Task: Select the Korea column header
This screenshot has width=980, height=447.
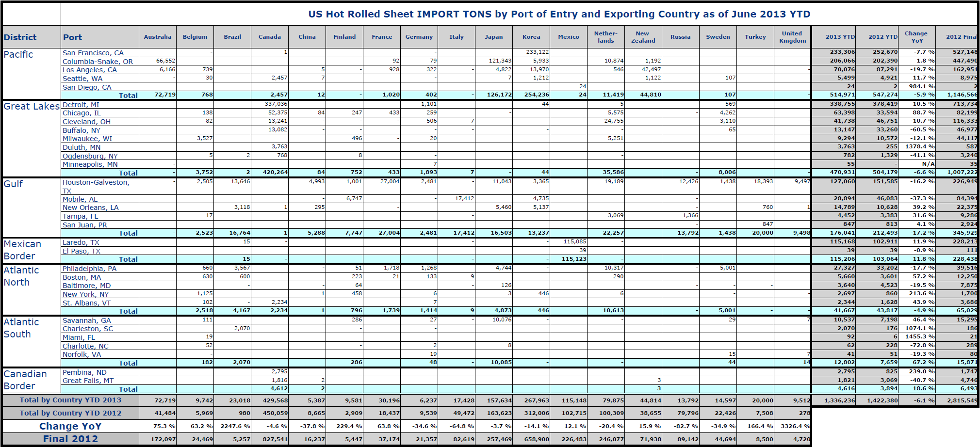Action: (x=531, y=37)
